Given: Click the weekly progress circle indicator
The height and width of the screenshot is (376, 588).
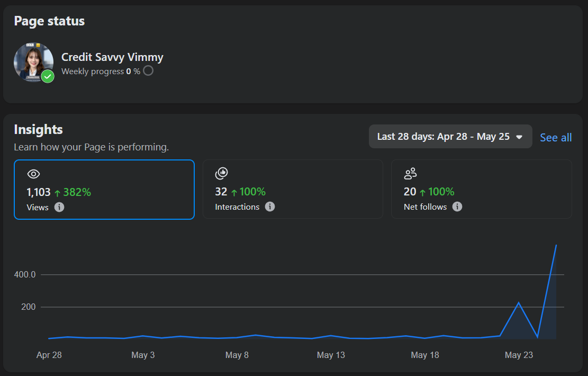Looking at the screenshot, I should tap(148, 70).
